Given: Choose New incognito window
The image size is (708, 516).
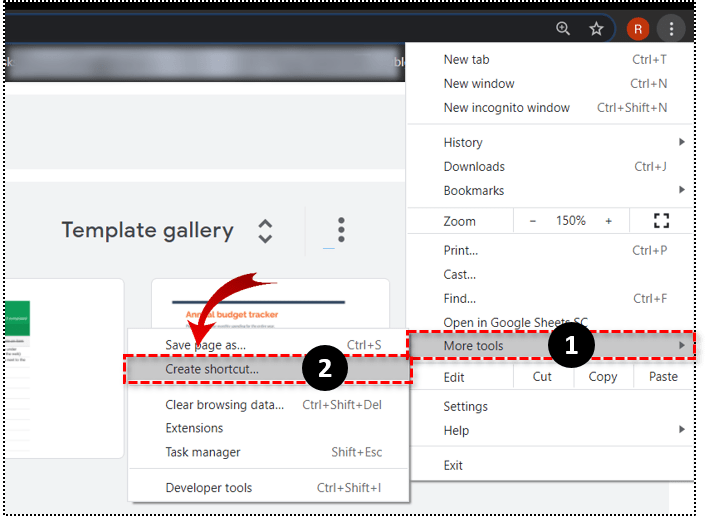Looking at the screenshot, I should 506,108.
